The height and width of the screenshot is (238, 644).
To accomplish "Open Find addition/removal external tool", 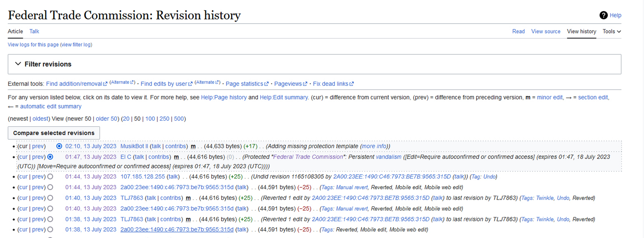I will tap(74, 84).
